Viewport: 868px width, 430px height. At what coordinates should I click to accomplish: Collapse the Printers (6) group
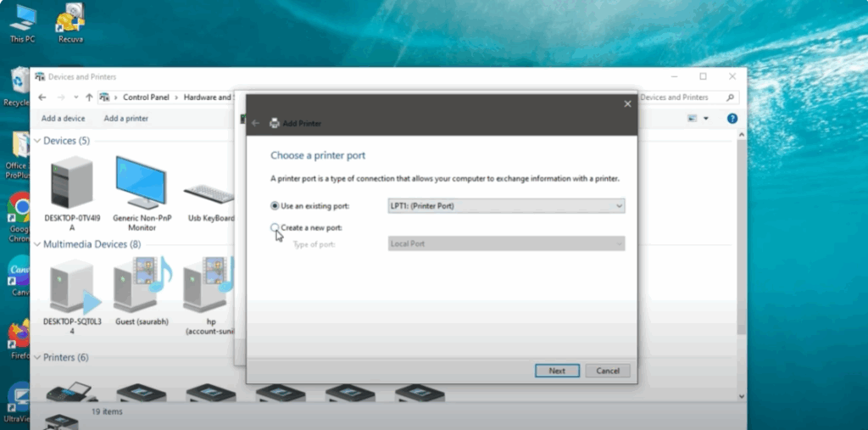(x=37, y=357)
